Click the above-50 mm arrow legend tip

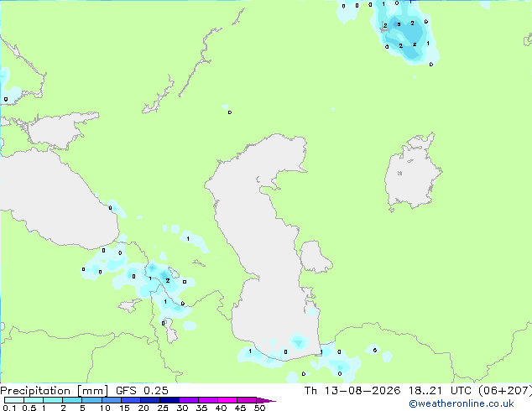pos(266,400)
